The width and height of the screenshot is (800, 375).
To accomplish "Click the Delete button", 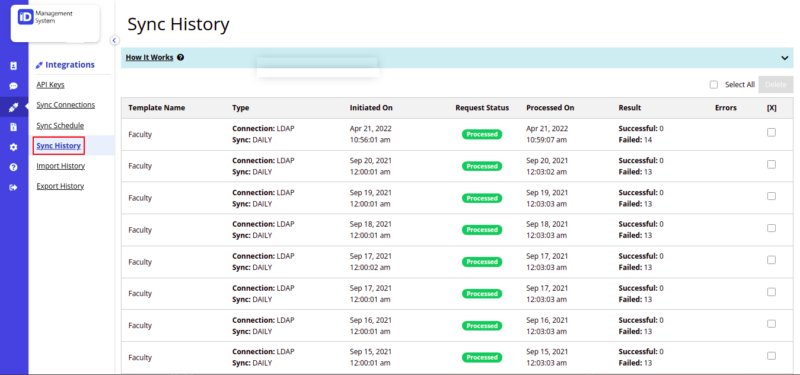I will point(776,85).
